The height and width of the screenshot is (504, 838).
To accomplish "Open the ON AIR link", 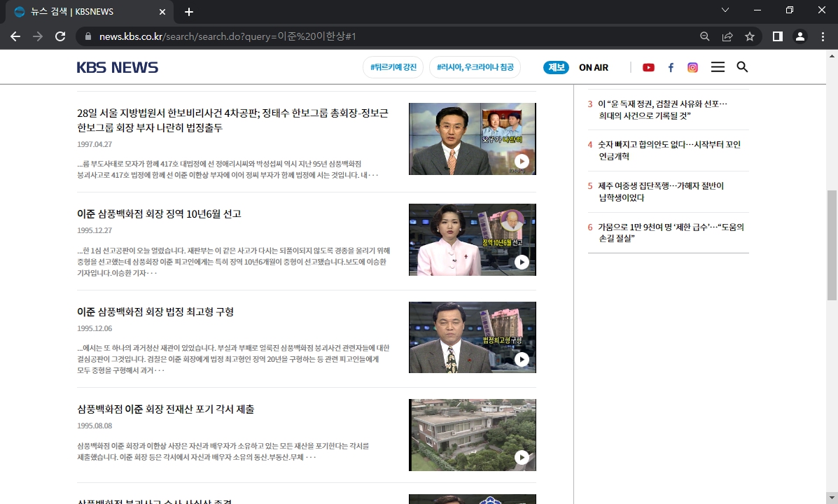I will pyautogui.click(x=594, y=67).
